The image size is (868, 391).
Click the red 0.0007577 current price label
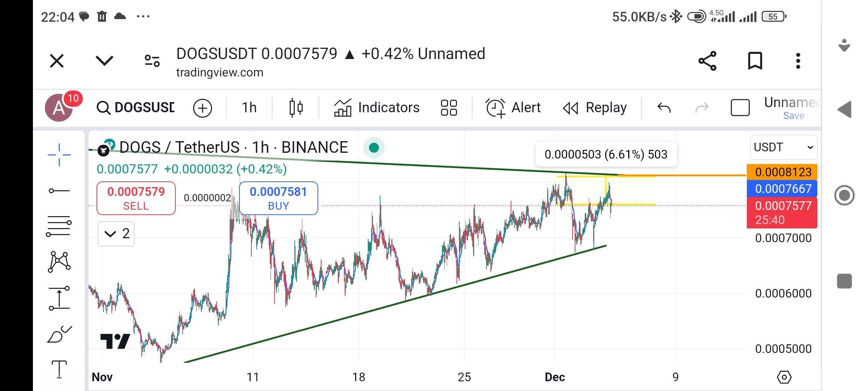tap(782, 213)
